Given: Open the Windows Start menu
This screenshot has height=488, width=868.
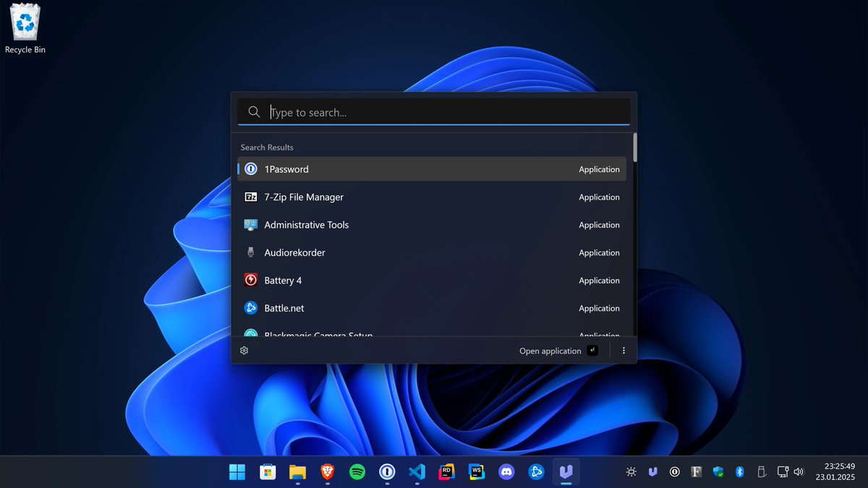Looking at the screenshot, I should tap(237, 472).
